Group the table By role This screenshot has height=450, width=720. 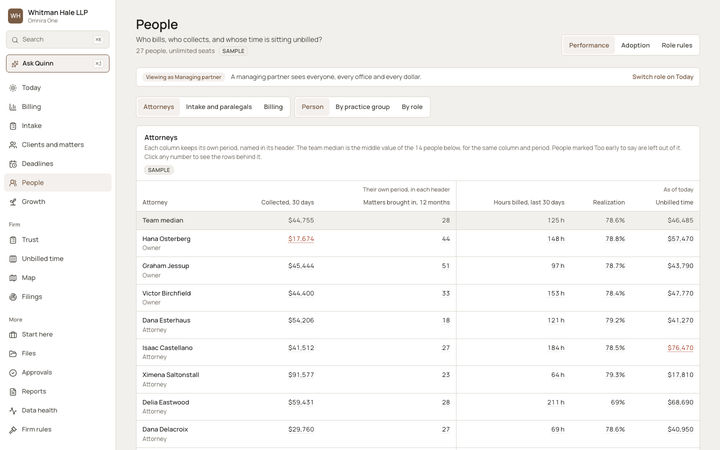pyautogui.click(x=412, y=107)
